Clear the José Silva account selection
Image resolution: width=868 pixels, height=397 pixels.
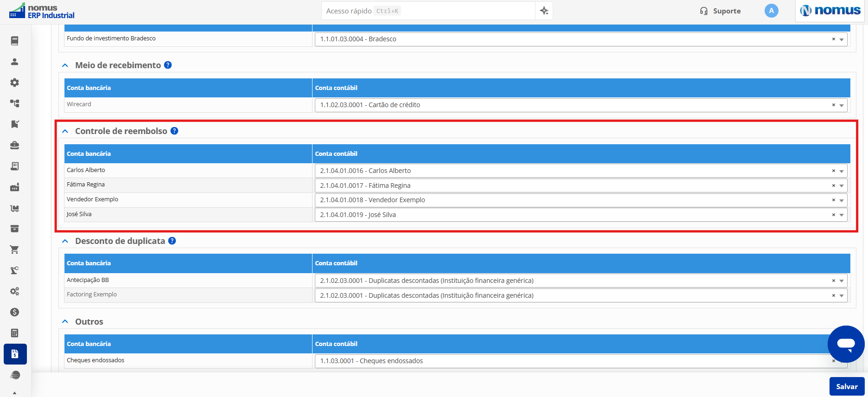coord(833,215)
